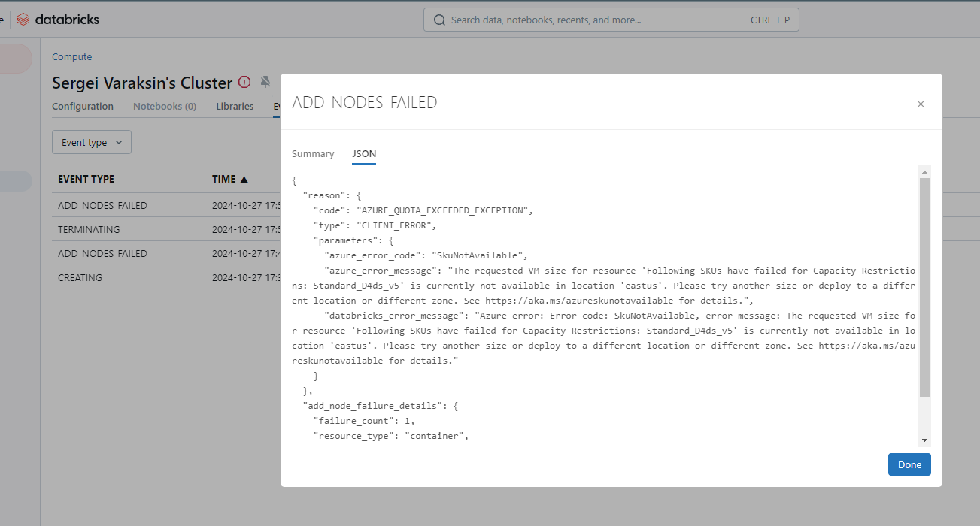The width and height of the screenshot is (980, 526).
Task: Click the search magnifier icon
Action: pos(439,20)
